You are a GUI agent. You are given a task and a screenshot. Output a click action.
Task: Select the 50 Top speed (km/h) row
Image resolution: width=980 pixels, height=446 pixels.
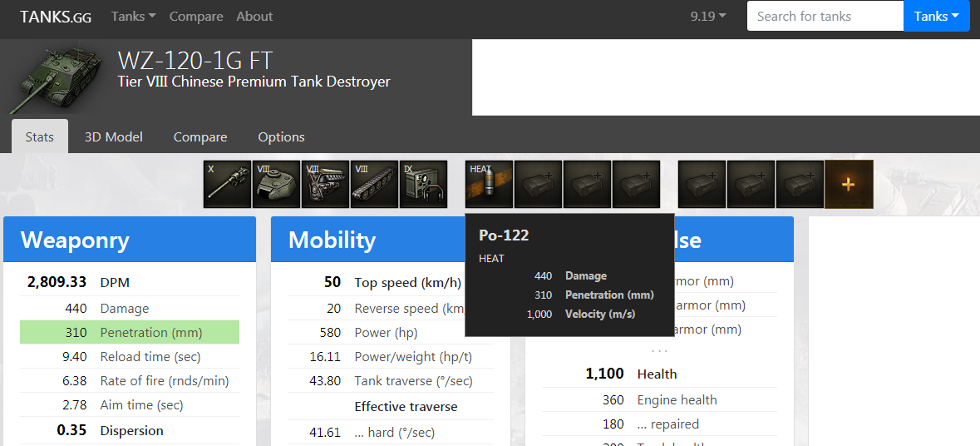(x=377, y=282)
